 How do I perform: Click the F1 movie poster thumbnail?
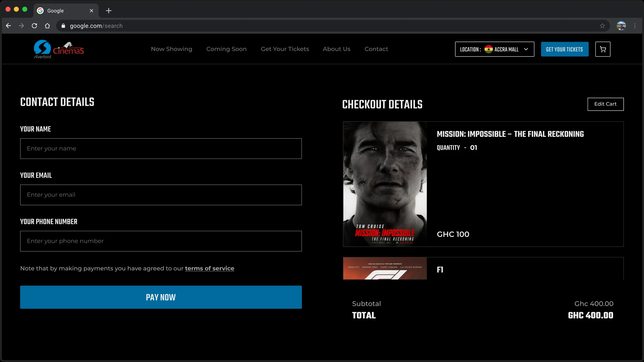385,268
